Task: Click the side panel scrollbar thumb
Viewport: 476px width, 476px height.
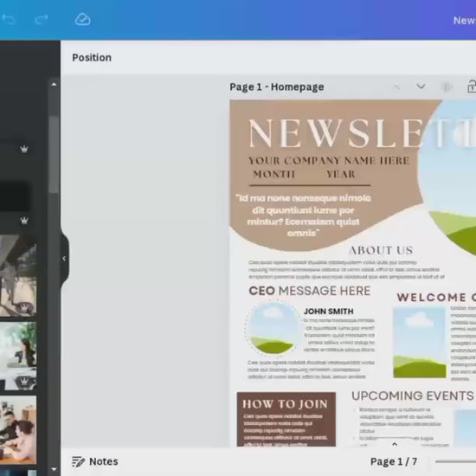Action: pos(54,154)
